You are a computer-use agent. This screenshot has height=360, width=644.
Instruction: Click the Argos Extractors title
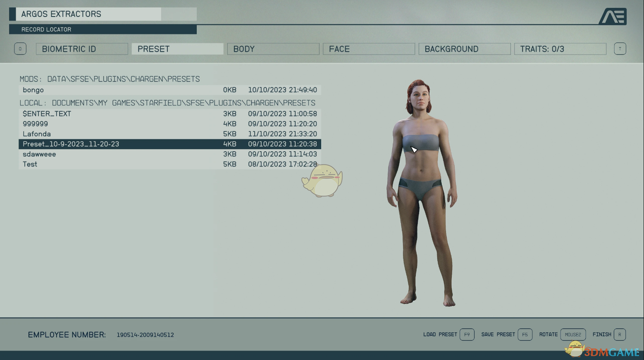61,14
